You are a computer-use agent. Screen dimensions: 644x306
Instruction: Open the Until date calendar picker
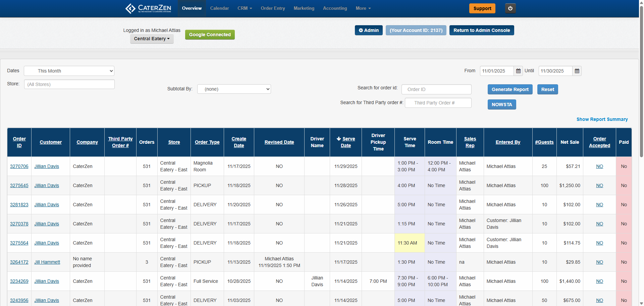pos(577,71)
